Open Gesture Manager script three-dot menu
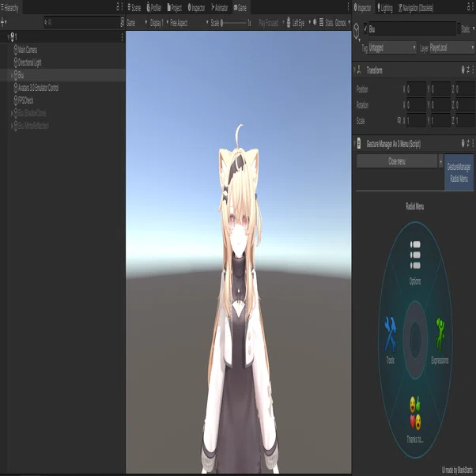Image resolution: width=476 pixels, height=476 pixels. tap(473, 143)
